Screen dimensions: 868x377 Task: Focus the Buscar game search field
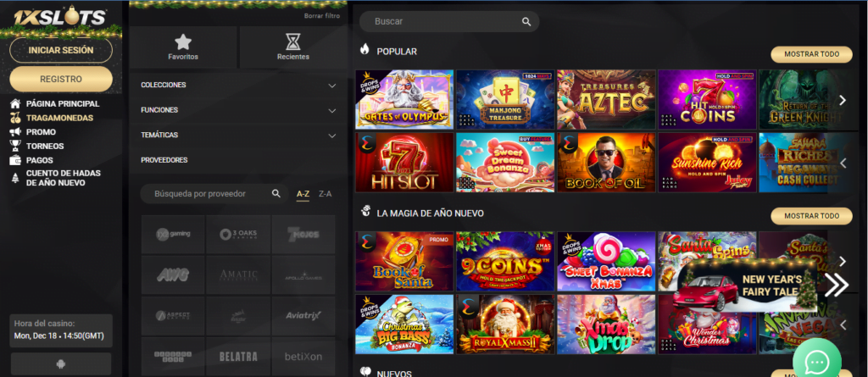click(x=449, y=21)
